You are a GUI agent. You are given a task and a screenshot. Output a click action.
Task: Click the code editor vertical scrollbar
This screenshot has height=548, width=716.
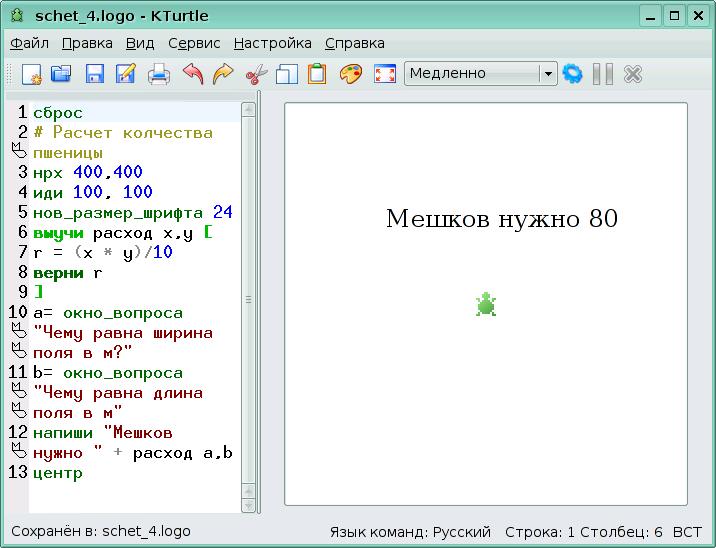(249, 300)
